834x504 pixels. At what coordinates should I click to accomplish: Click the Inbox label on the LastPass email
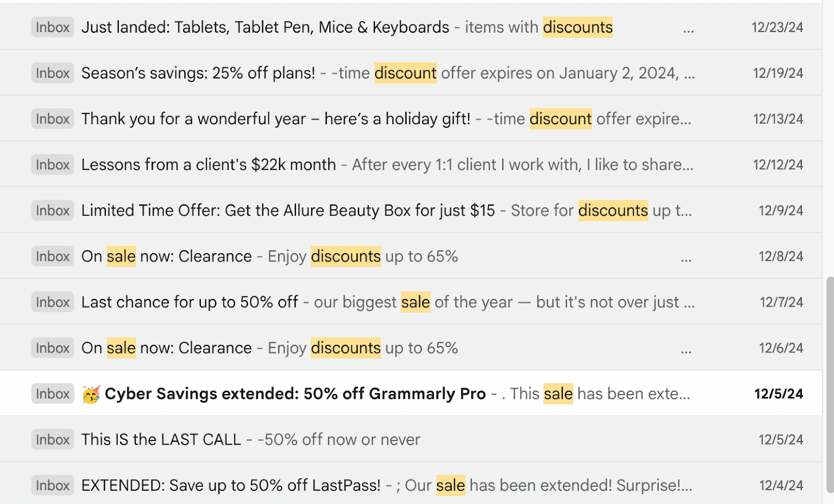click(x=52, y=485)
